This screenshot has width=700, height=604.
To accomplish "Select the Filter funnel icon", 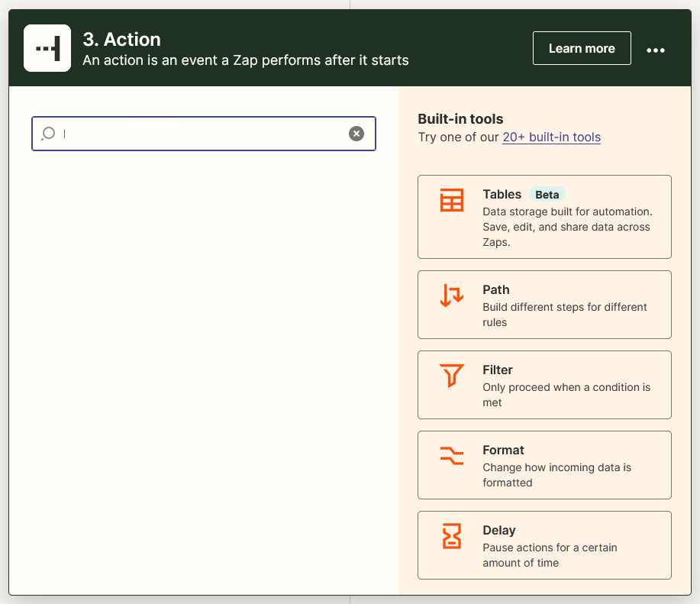I will pos(452,376).
